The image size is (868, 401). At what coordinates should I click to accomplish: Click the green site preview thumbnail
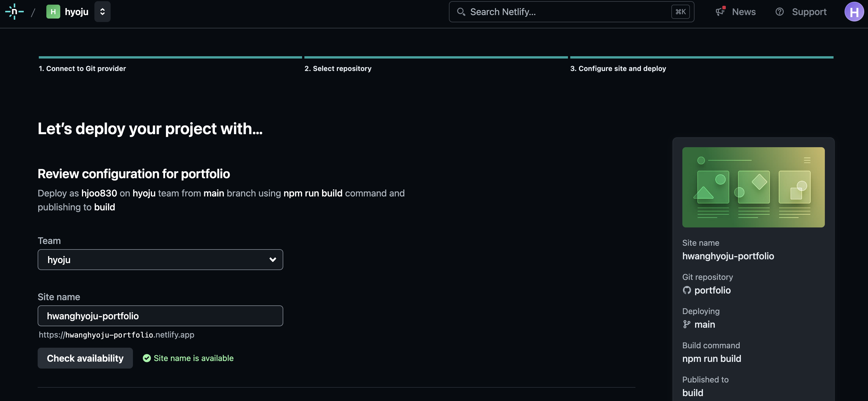coord(753,187)
